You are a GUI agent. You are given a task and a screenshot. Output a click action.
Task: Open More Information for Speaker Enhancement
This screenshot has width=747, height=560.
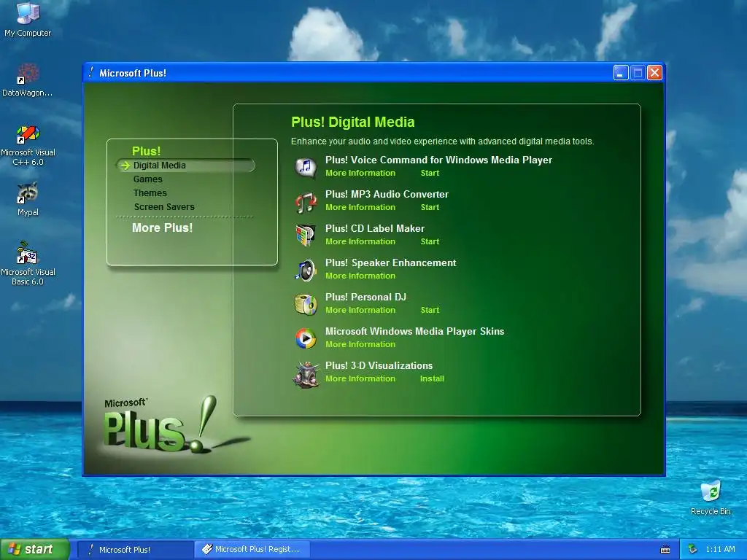360,276
